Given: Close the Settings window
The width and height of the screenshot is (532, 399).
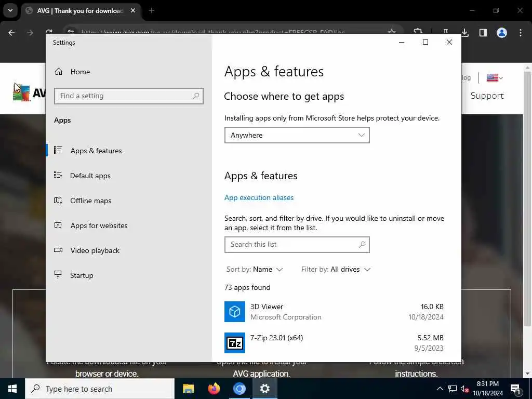Looking at the screenshot, I should (449, 42).
